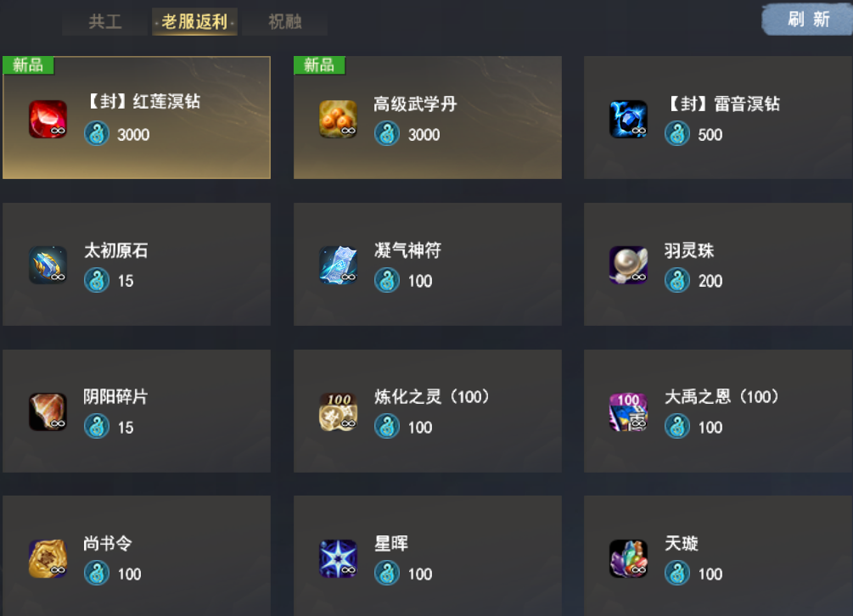Click the 炼化之灵 (100) item icon
This screenshot has width=853, height=616.
coord(339,412)
